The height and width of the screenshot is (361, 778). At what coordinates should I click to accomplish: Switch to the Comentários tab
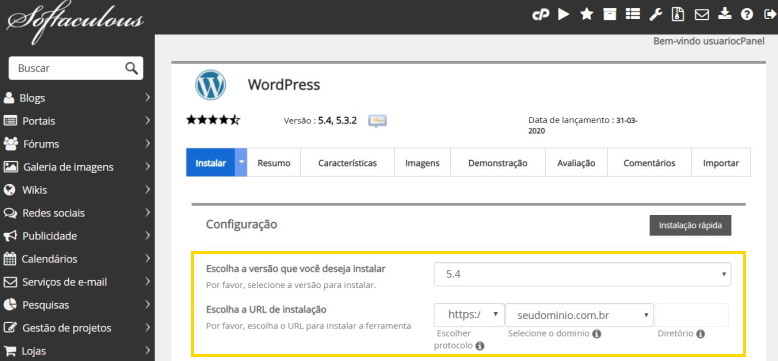[x=649, y=163]
